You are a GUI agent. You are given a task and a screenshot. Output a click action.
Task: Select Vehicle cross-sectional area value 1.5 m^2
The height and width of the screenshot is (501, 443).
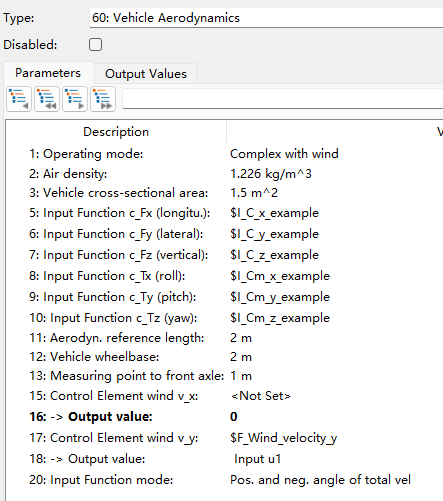(x=254, y=193)
